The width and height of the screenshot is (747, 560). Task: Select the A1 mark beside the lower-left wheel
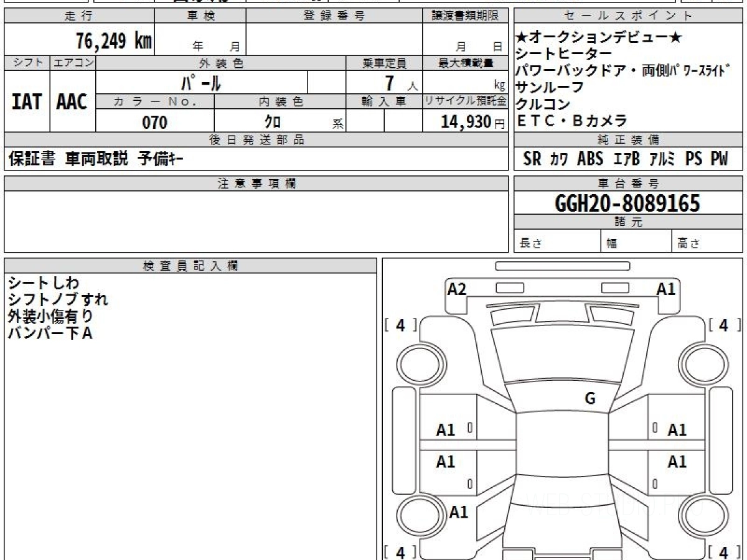click(459, 512)
